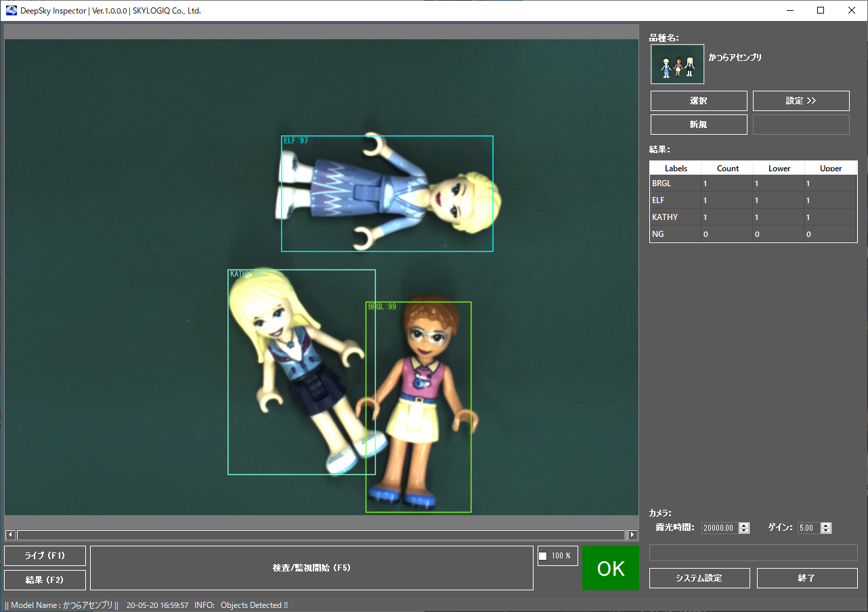Viewport: 868px width, 612px height.
Task: Minimize the DeepSky Inspector window
Action: pyautogui.click(x=789, y=11)
